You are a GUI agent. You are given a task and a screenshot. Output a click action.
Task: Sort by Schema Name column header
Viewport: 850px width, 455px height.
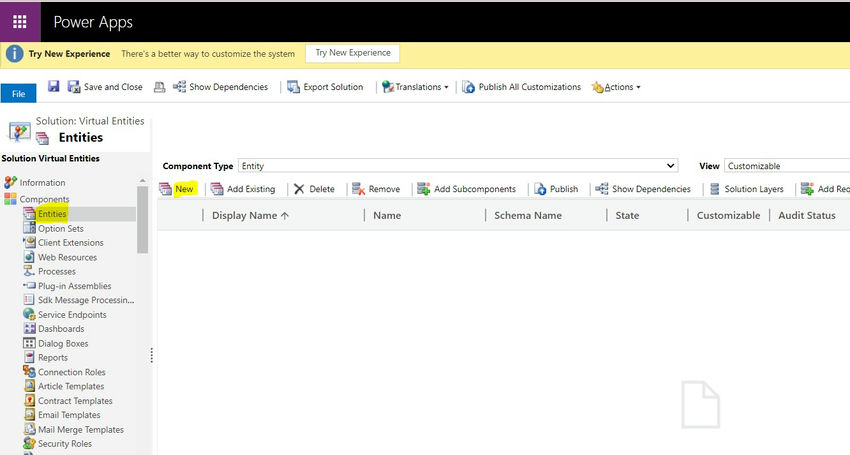[528, 215]
